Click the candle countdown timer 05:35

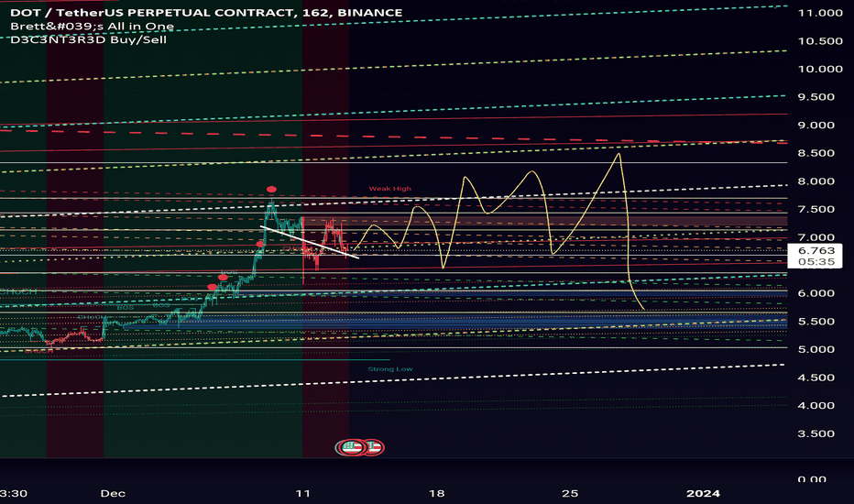pyautogui.click(x=816, y=262)
